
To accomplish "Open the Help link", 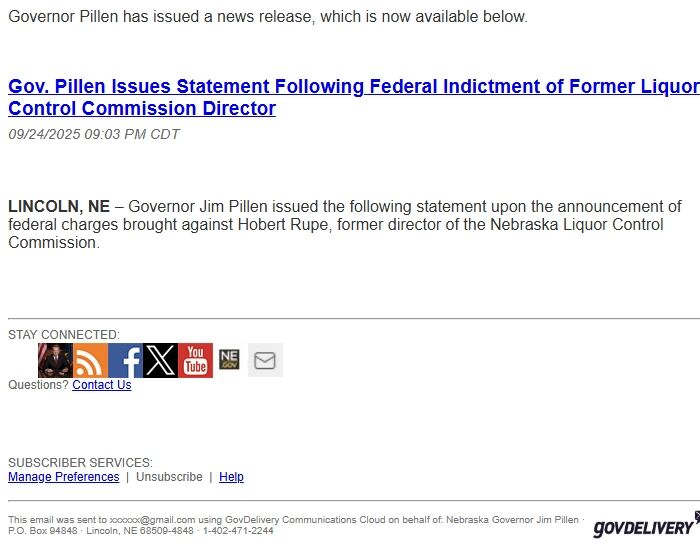I will [x=231, y=477].
